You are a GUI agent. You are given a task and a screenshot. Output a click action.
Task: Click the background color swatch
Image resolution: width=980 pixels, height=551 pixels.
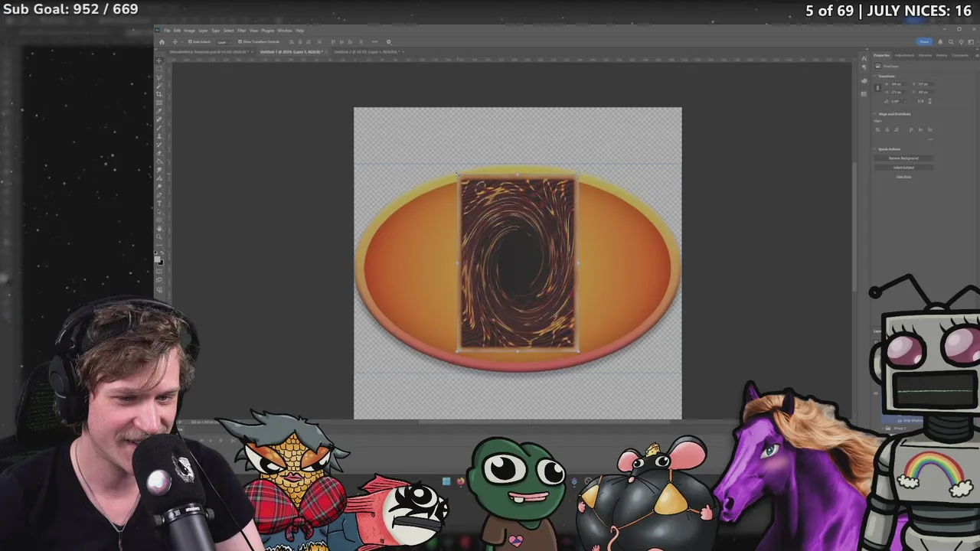pos(161,263)
